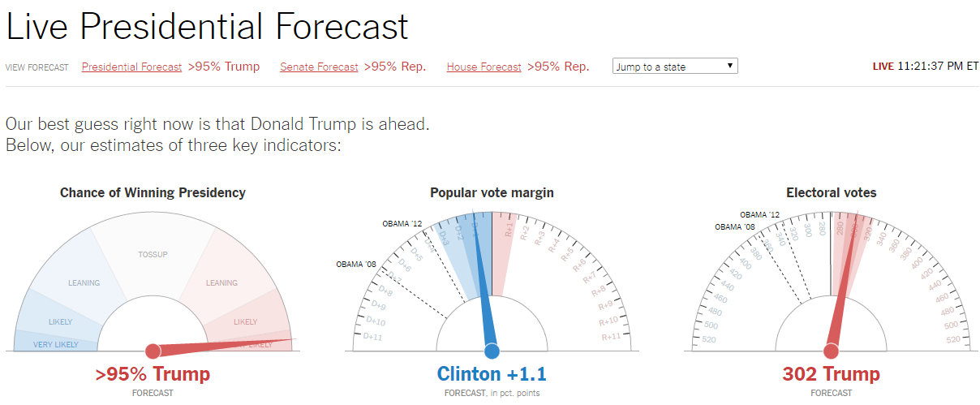The image size is (980, 405).
Task: Click the ">95% Trump" forecast value under presidency gauge
Action: pyautogui.click(x=153, y=374)
